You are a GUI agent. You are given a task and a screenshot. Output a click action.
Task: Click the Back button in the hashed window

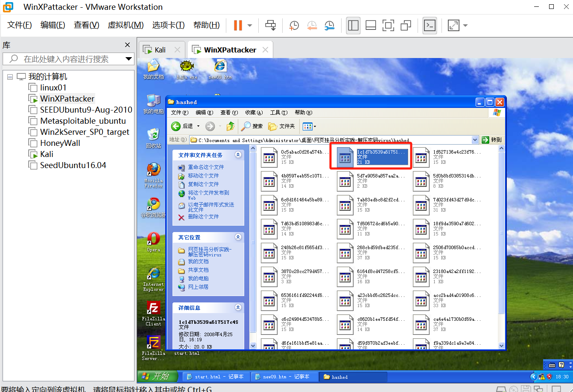click(x=182, y=126)
